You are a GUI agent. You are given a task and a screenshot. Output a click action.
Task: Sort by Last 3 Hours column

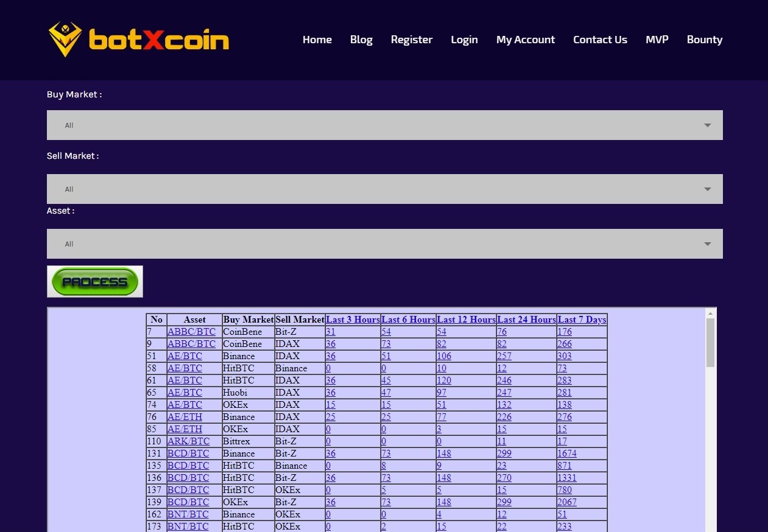coord(353,320)
